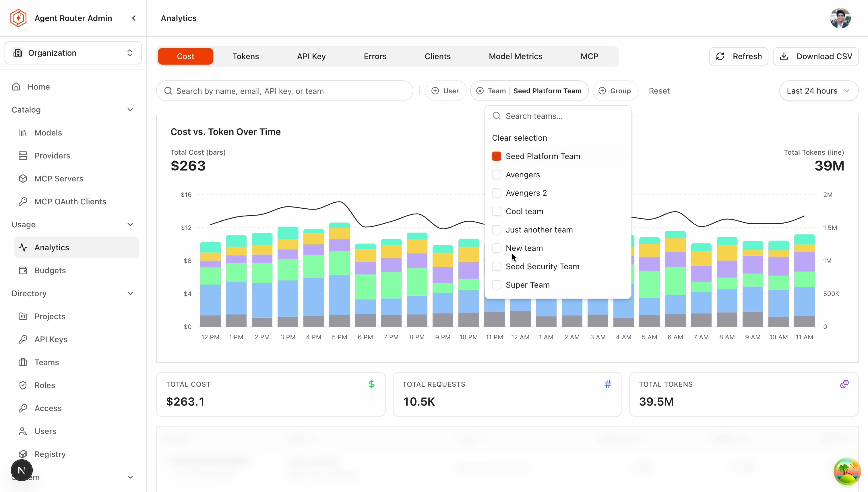Click the palm tree island icon

pos(847,471)
